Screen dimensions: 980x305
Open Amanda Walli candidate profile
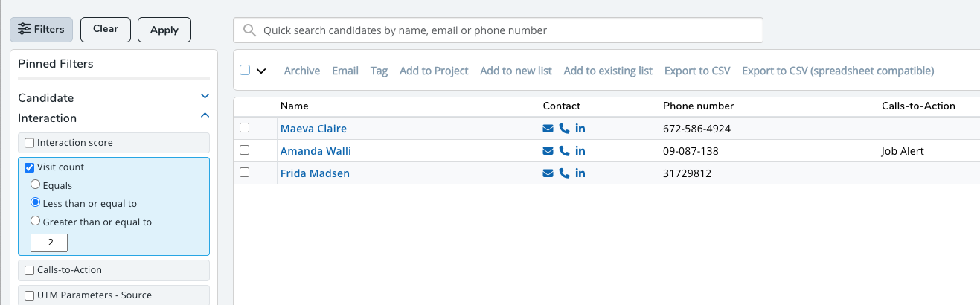(316, 151)
